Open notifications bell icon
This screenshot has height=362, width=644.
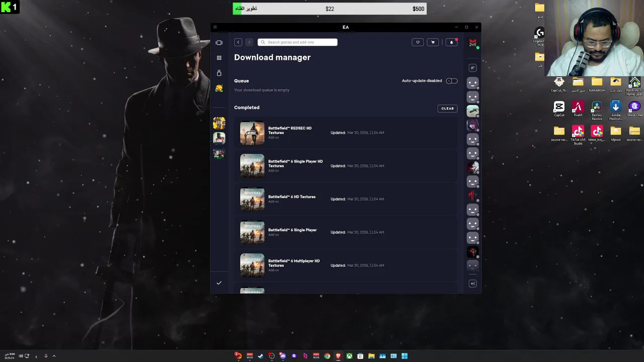451,42
